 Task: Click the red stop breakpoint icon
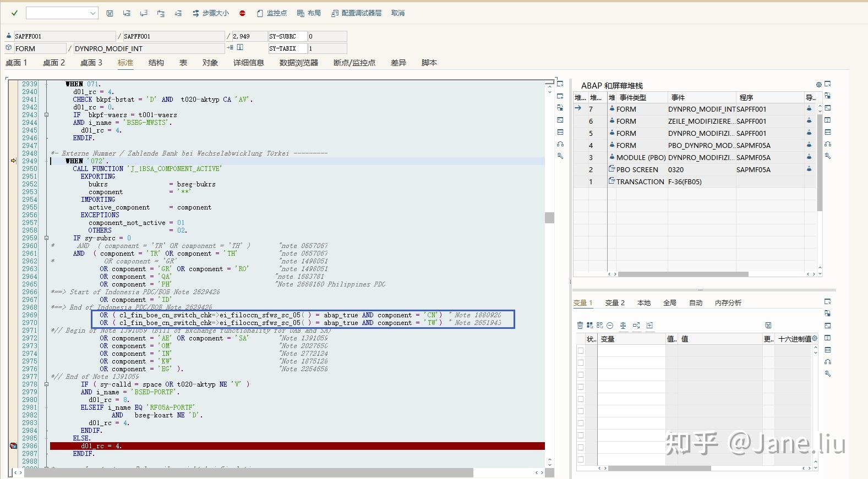click(x=242, y=13)
